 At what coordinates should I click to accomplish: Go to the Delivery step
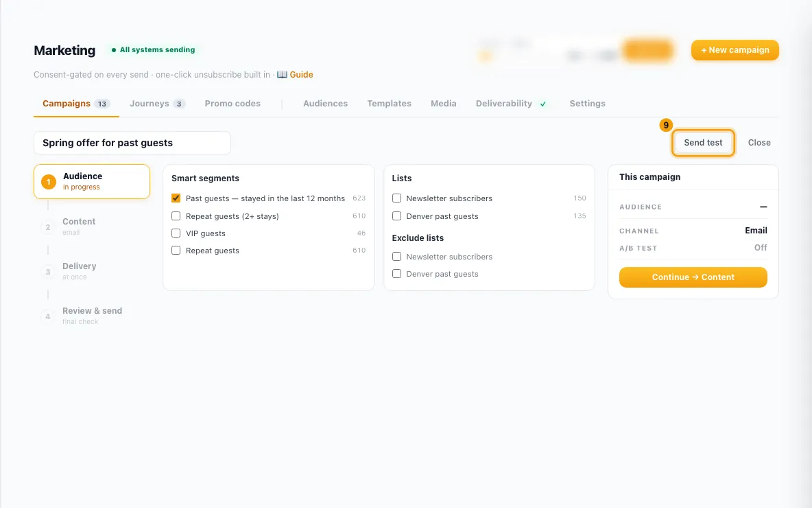coord(79,271)
